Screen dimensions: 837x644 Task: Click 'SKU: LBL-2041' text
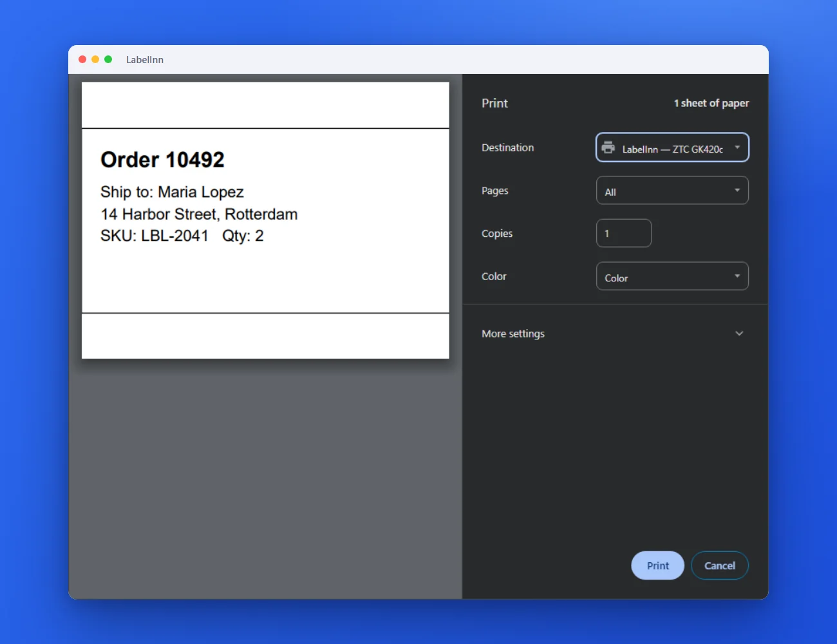tap(155, 236)
